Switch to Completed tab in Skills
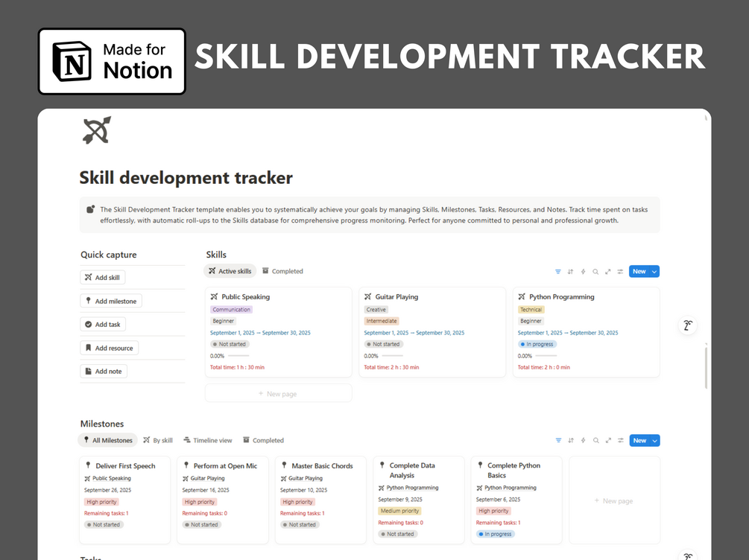 pos(282,271)
